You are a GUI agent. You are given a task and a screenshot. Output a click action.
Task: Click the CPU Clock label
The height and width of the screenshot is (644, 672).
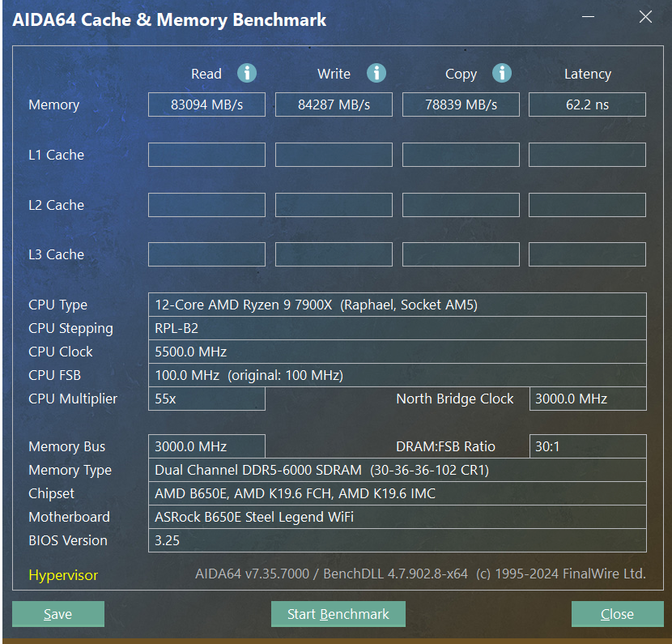point(61,352)
